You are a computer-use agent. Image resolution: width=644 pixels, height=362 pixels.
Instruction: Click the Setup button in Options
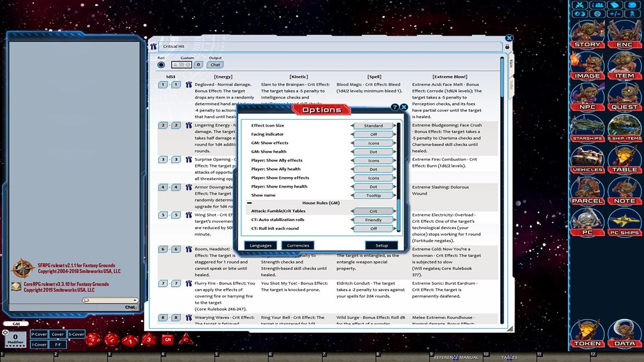click(x=381, y=245)
